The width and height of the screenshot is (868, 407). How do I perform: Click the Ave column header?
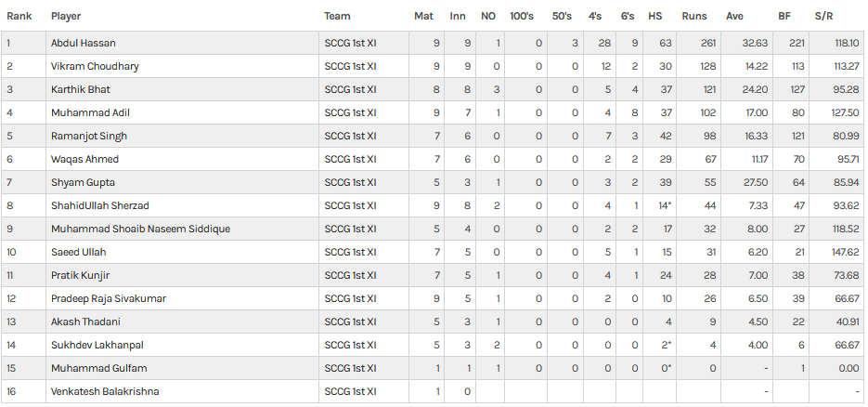(x=734, y=16)
